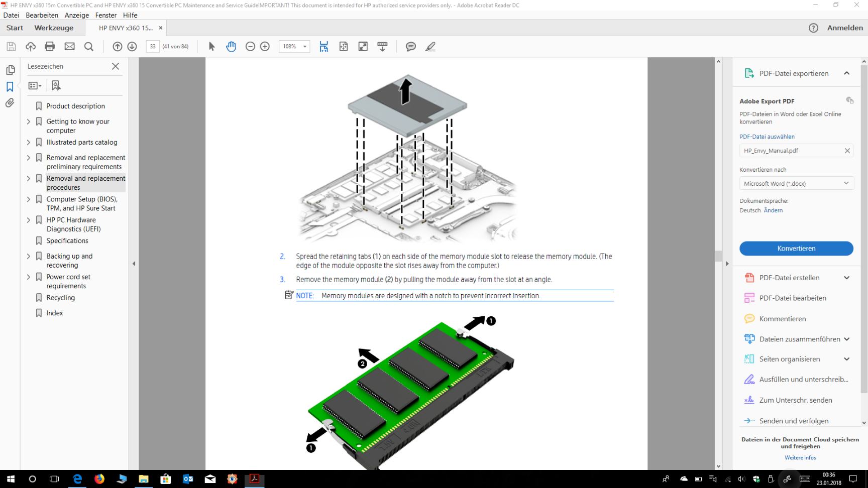The height and width of the screenshot is (488, 868).
Task: Send file by email envelope icon
Action: pyautogui.click(x=69, y=47)
